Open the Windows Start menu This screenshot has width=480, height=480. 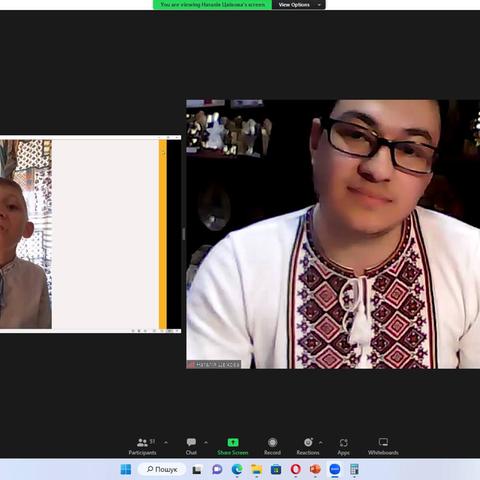[x=126, y=469]
